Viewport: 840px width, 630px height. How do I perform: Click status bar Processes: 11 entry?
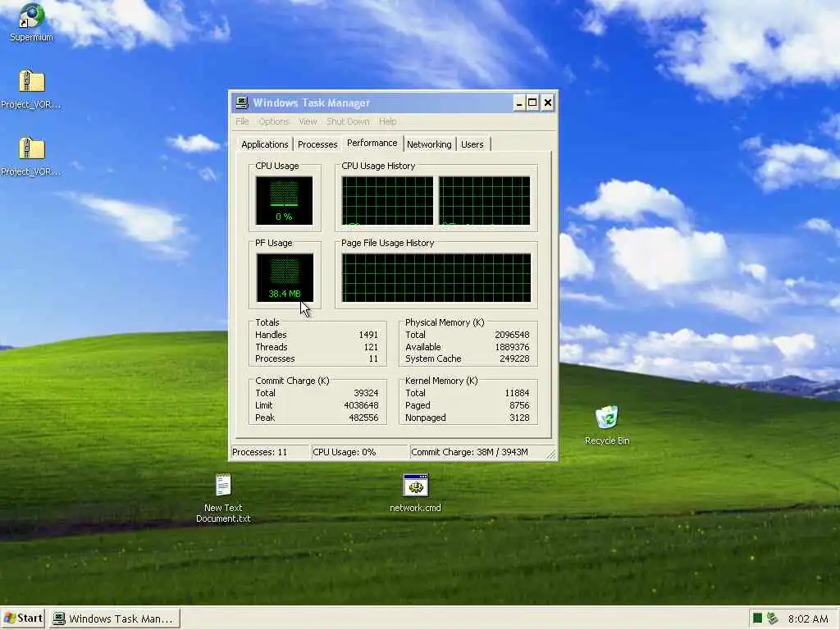(x=270, y=452)
